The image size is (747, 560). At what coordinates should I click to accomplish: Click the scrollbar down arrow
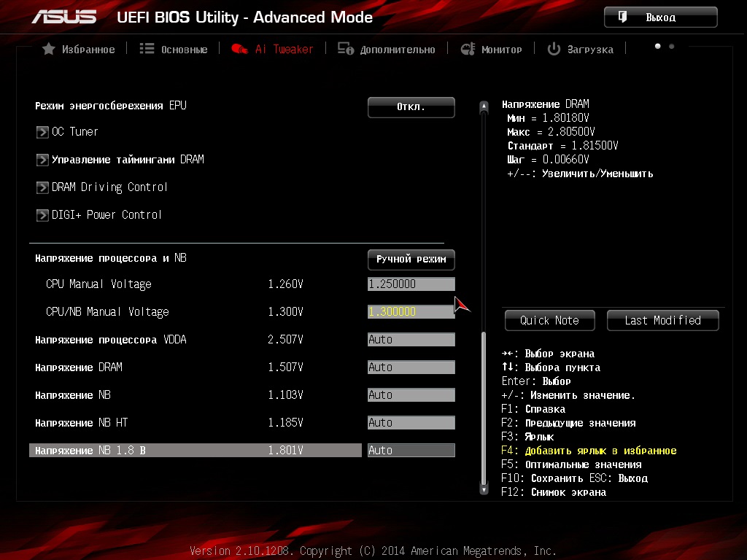click(484, 489)
